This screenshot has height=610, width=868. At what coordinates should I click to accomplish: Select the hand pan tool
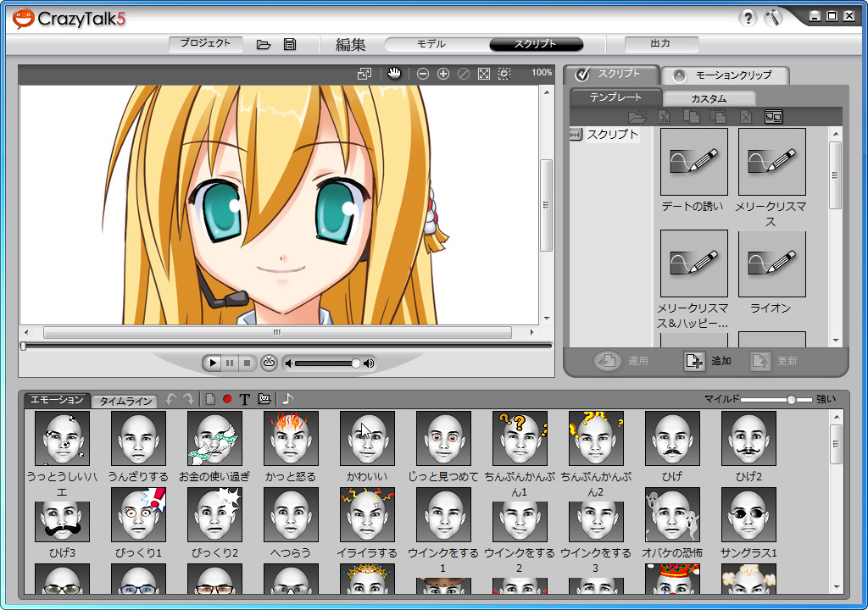coord(394,73)
